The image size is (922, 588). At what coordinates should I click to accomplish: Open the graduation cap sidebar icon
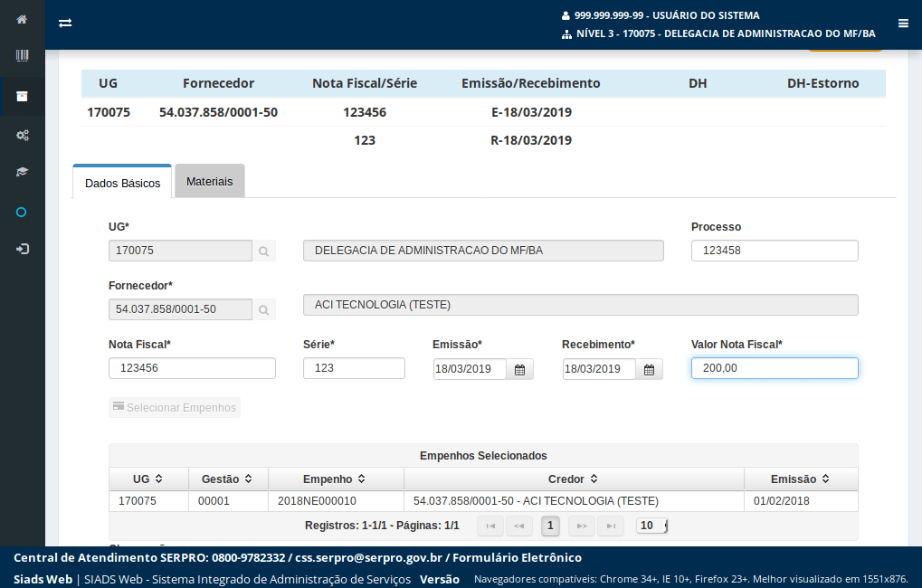point(22,172)
